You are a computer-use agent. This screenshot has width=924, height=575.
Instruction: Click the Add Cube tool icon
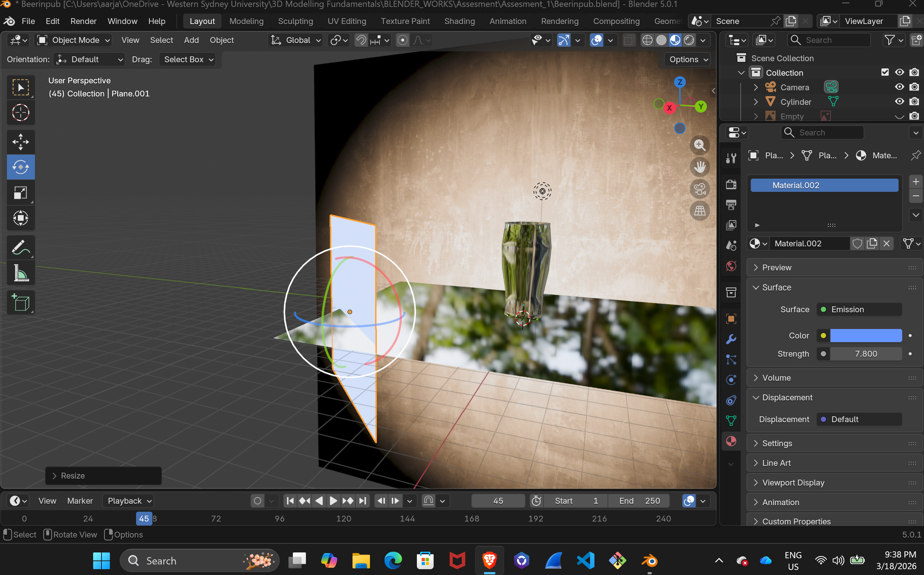pos(20,303)
